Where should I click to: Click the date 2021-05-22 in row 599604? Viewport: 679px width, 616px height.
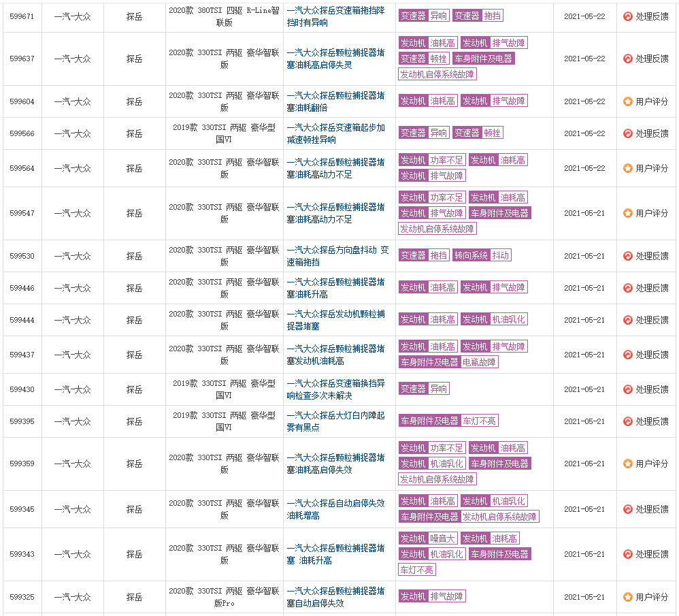point(584,101)
